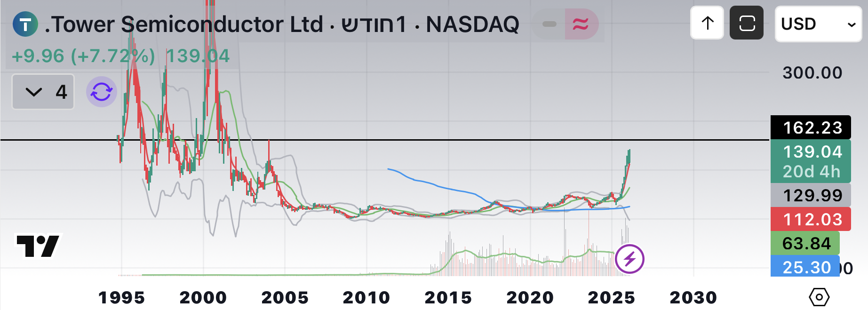Click the Tower Semiconductor logo icon

tap(25, 24)
